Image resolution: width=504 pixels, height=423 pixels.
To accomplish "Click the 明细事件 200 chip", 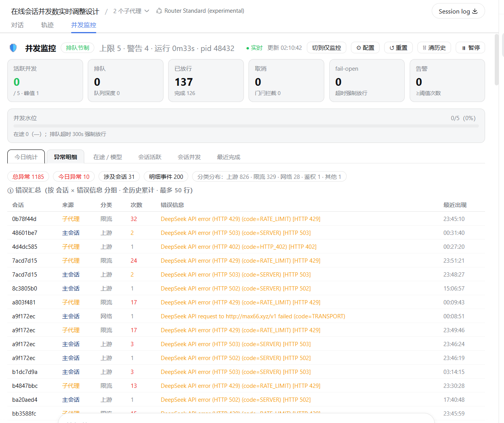I will 166,177.
